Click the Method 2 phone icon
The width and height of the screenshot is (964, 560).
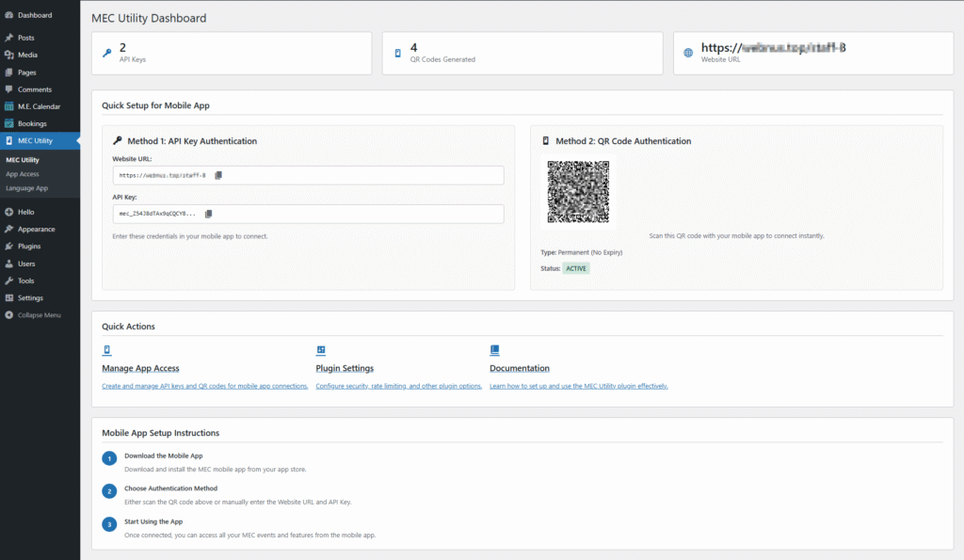coord(545,141)
